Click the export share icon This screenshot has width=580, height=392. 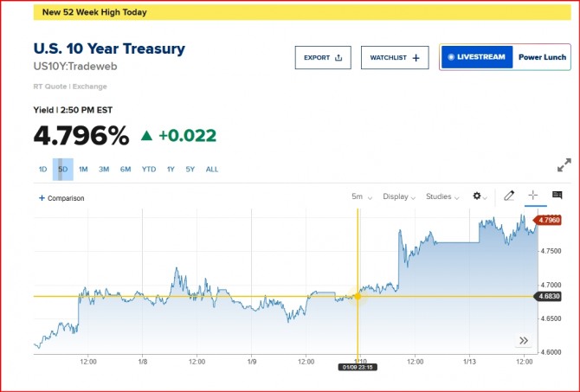(x=338, y=58)
